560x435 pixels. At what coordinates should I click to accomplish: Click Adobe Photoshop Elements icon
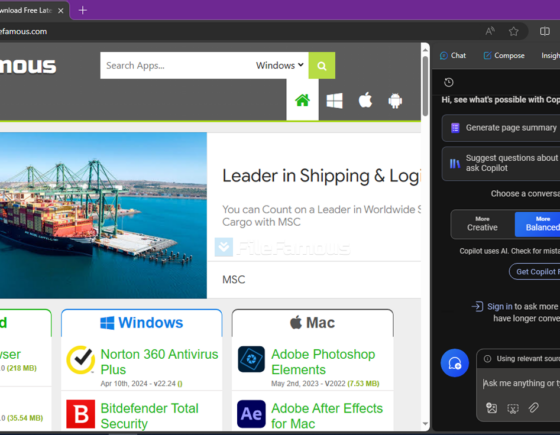point(251,359)
